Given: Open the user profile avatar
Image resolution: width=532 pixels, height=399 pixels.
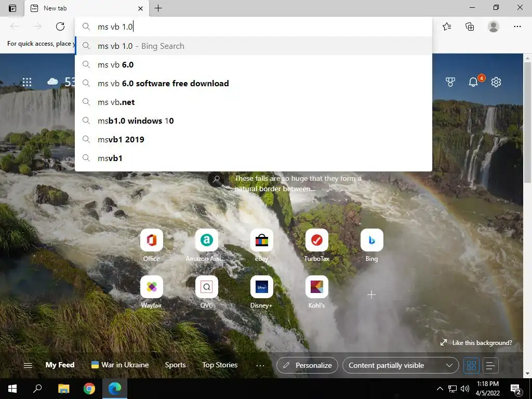Looking at the screenshot, I should (x=494, y=26).
